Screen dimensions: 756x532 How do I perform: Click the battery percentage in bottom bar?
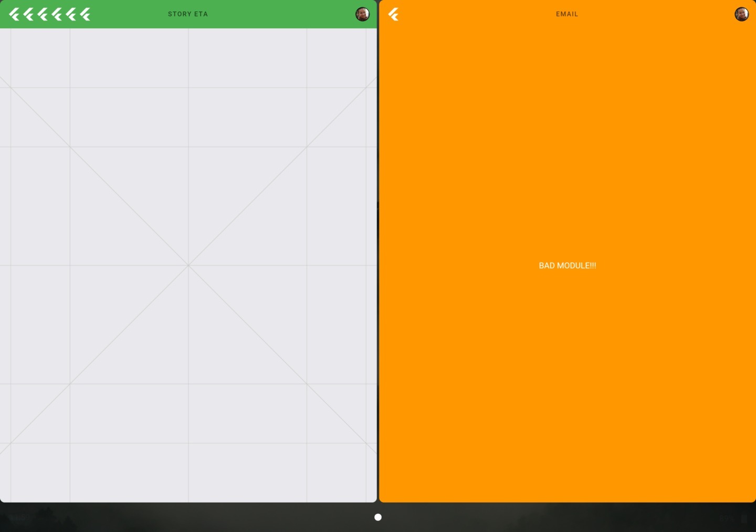pyautogui.click(x=726, y=518)
